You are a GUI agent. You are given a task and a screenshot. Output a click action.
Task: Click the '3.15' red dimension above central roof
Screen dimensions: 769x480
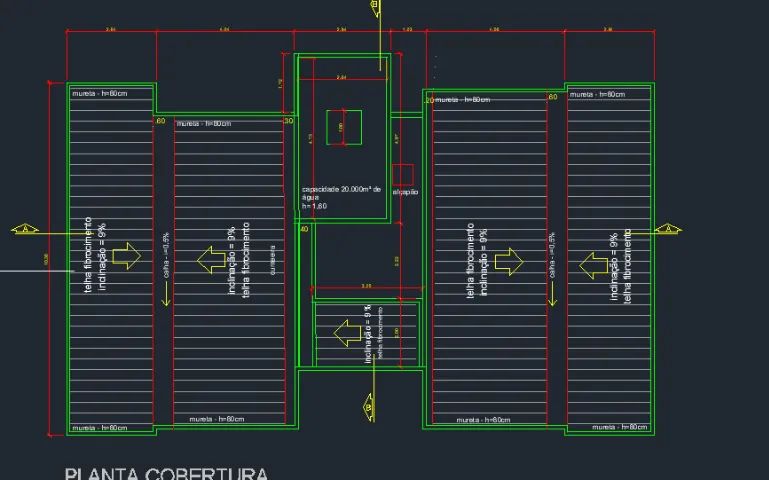click(x=366, y=285)
